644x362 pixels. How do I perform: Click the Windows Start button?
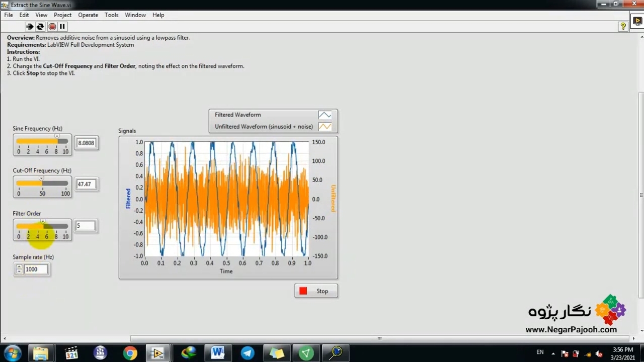tap(12, 353)
